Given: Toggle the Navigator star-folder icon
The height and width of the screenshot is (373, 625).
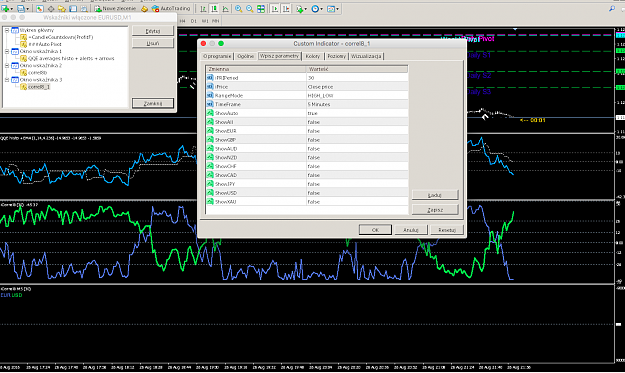Looking at the screenshot, I should click(62, 8).
